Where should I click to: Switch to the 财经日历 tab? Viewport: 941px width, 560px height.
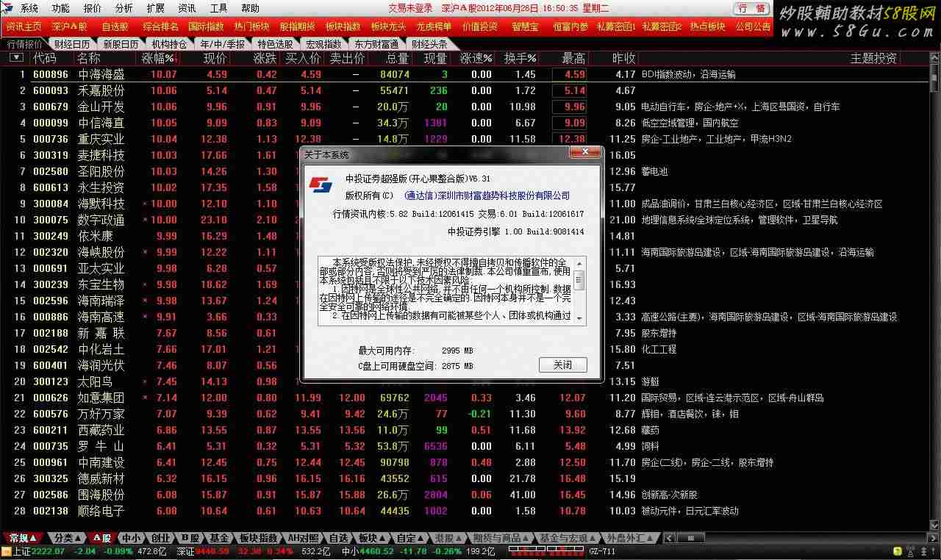tap(72, 44)
